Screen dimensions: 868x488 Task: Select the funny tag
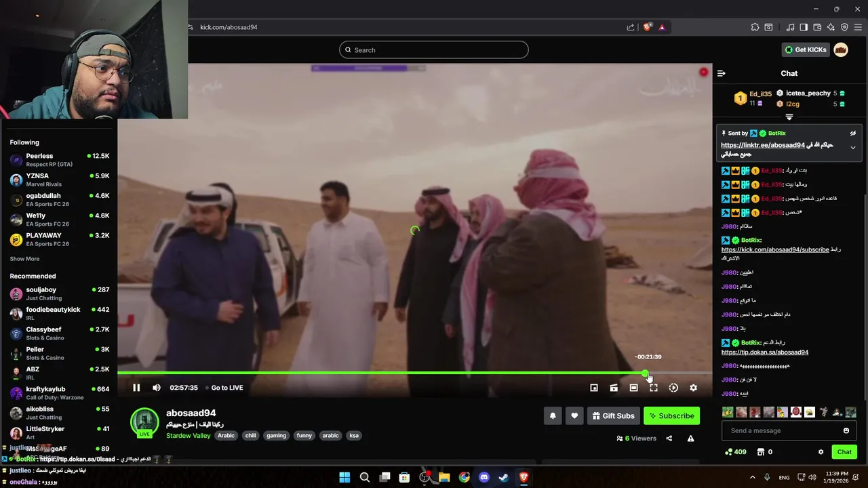(304, 436)
